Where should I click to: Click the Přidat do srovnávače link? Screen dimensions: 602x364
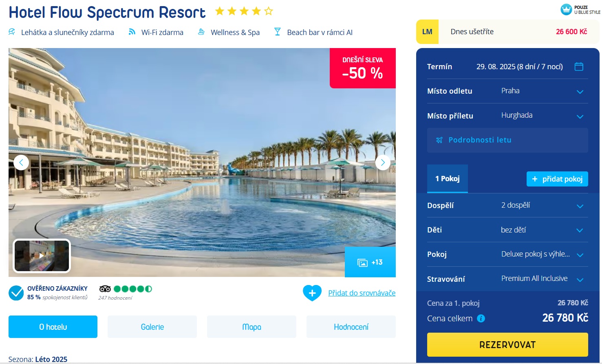pyautogui.click(x=362, y=293)
